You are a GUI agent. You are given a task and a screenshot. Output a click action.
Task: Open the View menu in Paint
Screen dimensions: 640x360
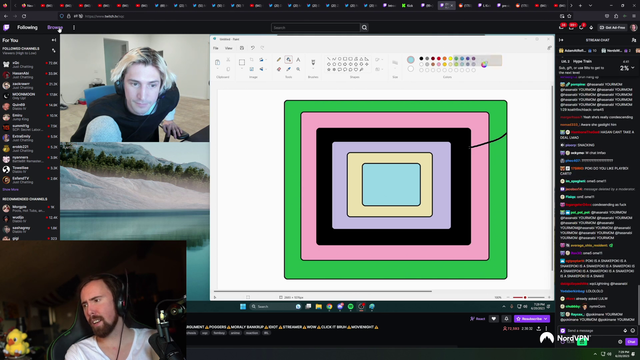[x=229, y=48]
